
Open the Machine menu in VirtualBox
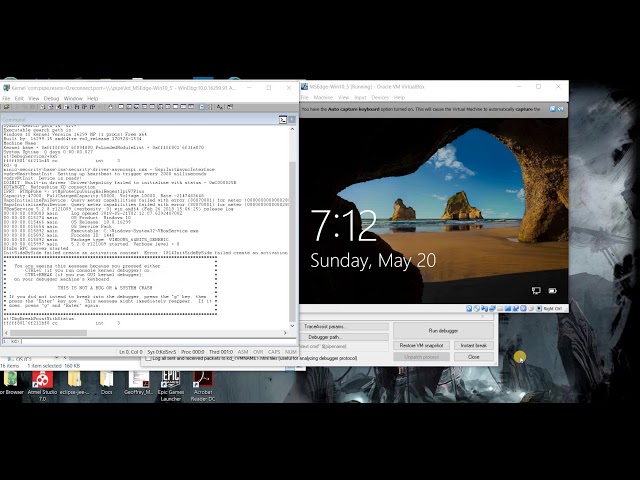pos(323,98)
